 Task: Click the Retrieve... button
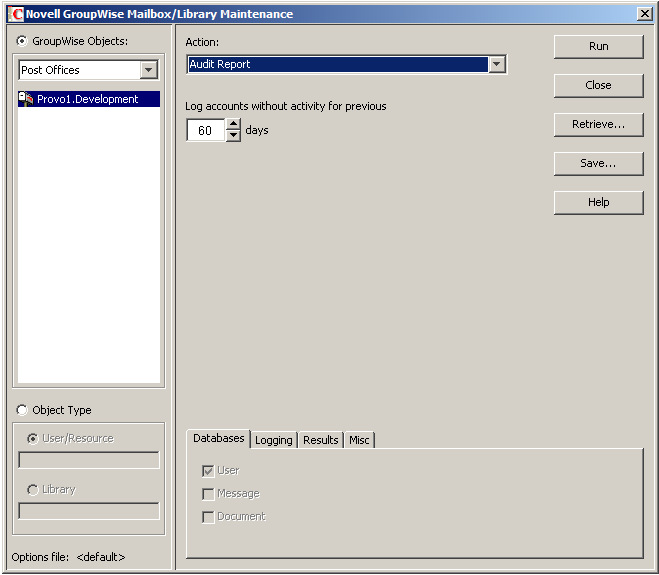(x=598, y=124)
